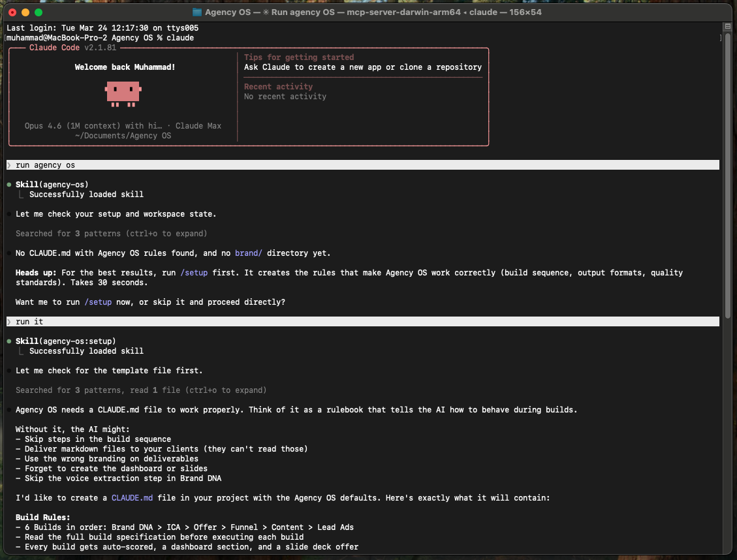
Task: Click the green dot beside Skill(agency-os)
Action: tap(8, 184)
